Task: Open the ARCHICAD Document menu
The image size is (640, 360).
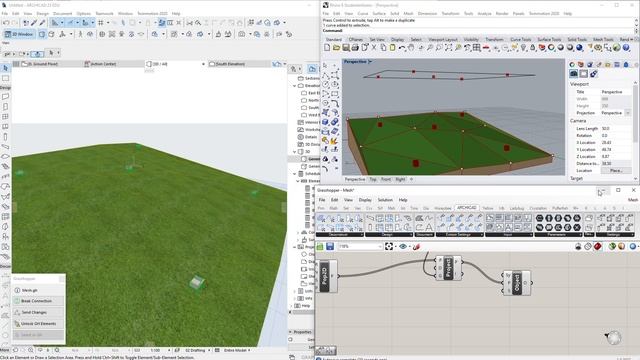Action: tap(62, 13)
